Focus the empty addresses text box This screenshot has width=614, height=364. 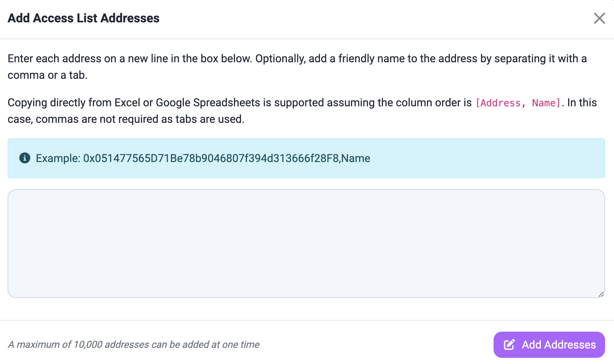point(306,243)
